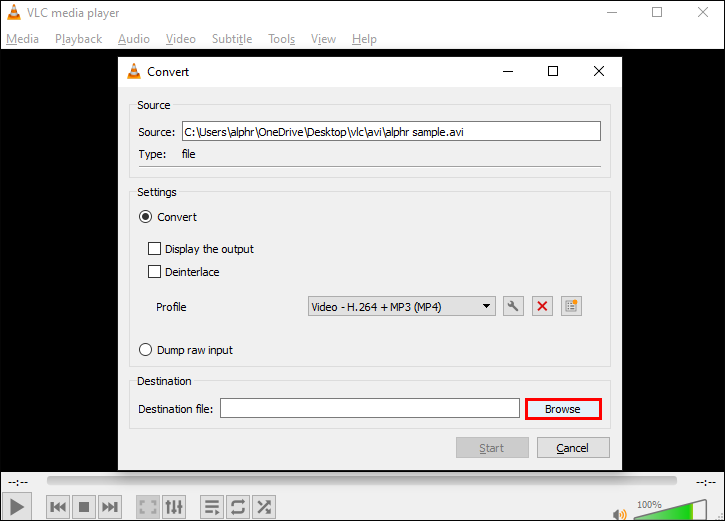Delete selected profile with red X

(x=542, y=306)
